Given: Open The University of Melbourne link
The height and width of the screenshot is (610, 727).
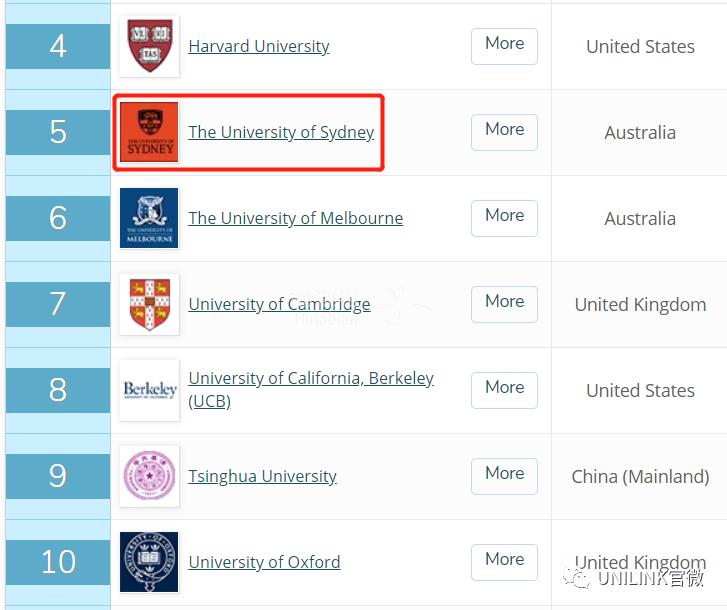Looking at the screenshot, I should coord(295,218).
